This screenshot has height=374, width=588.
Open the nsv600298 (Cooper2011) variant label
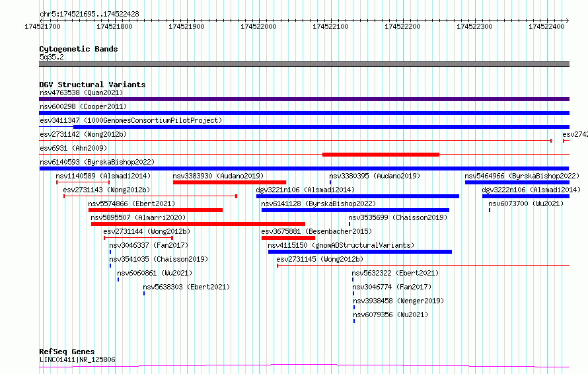point(83,106)
